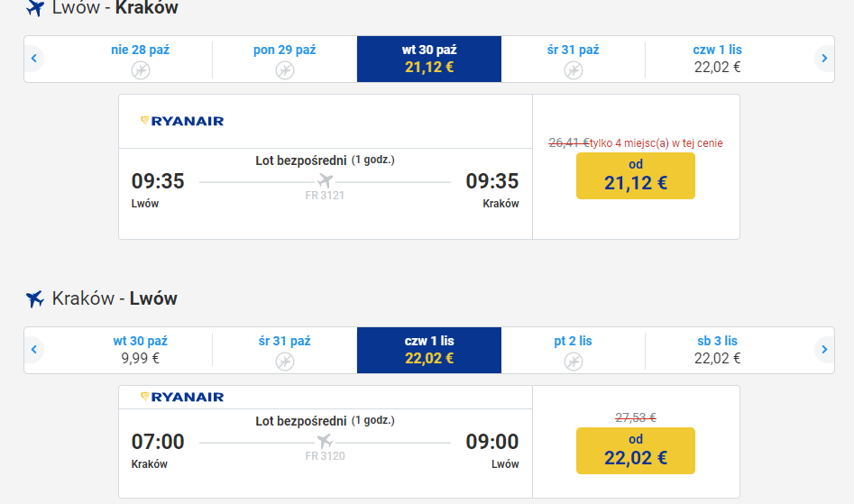Click no-flight icon under pon 29 paź
Image resolution: width=854 pixels, height=504 pixels.
tap(284, 70)
